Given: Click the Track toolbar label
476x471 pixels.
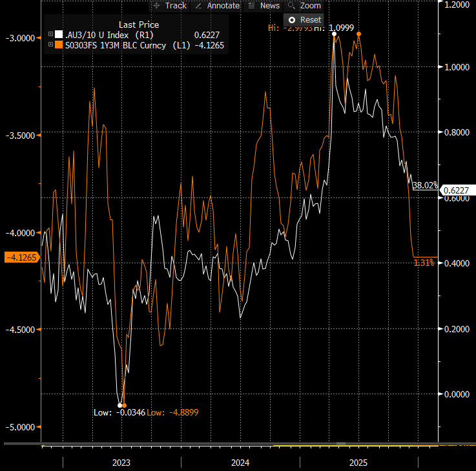Looking at the screenshot, I should 176,5.
